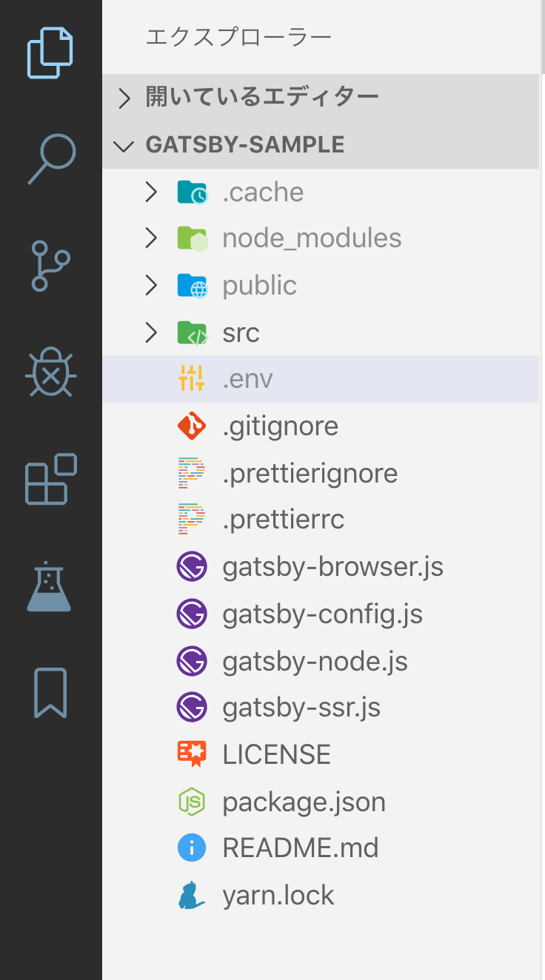
Task: Expand the .cache folder chevron
Action: (x=152, y=192)
